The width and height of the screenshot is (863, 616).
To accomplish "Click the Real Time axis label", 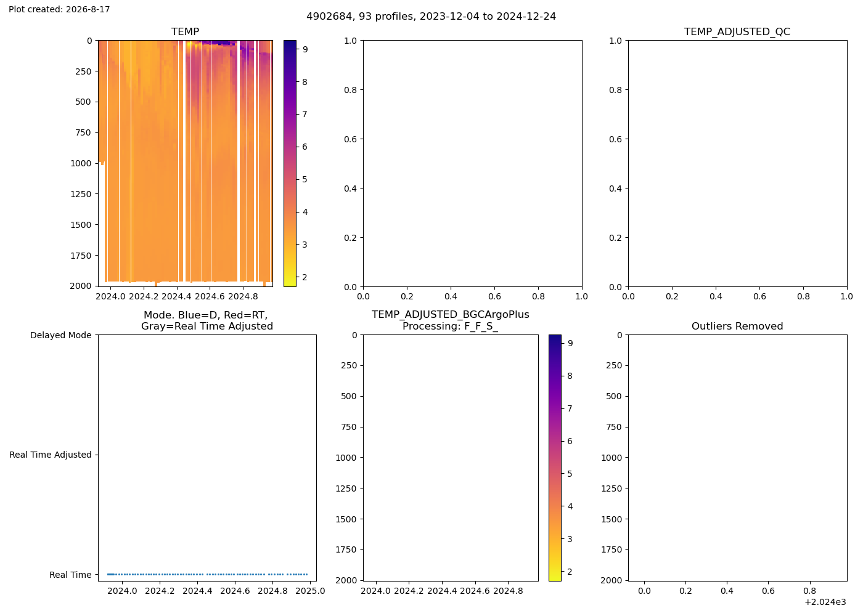I will coord(70,575).
